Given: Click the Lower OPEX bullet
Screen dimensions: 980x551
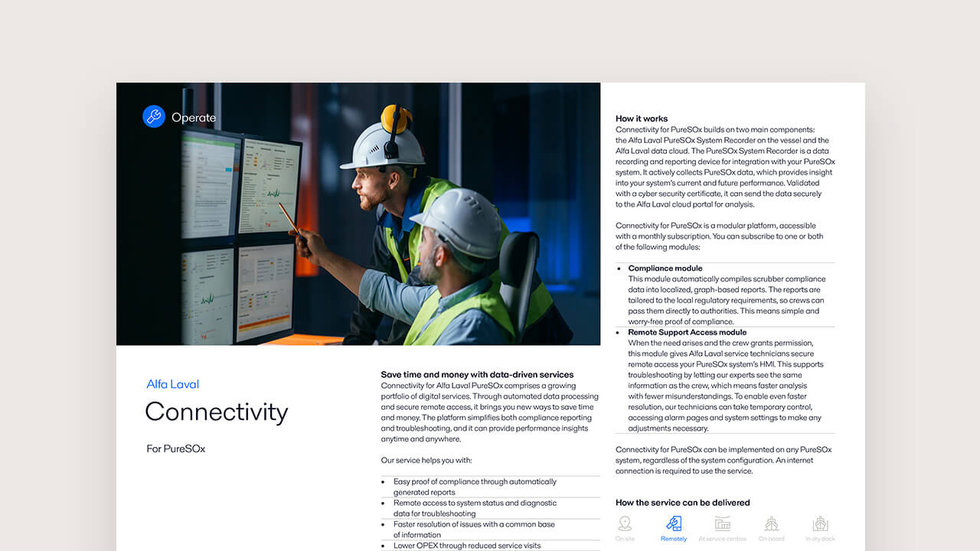Looking at the screenshot, I should (x=467, y=546).
